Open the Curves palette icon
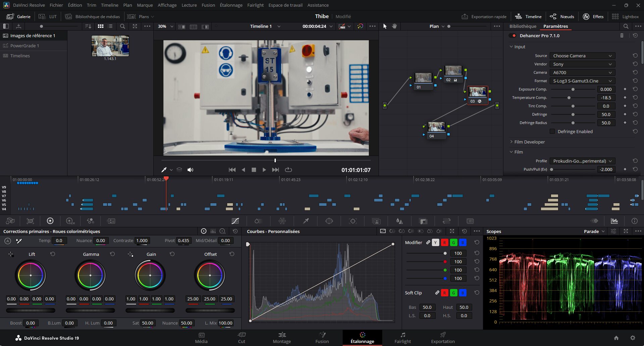 point(235,221)
